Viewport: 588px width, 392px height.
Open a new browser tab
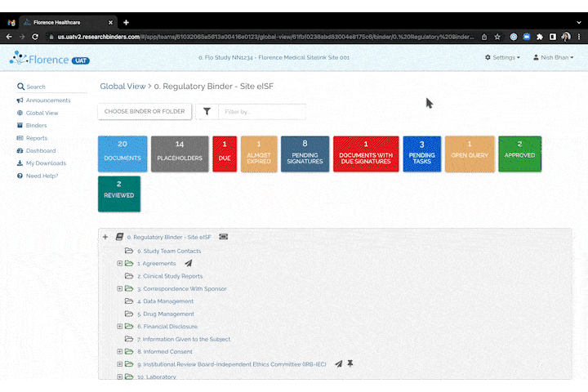126,23
